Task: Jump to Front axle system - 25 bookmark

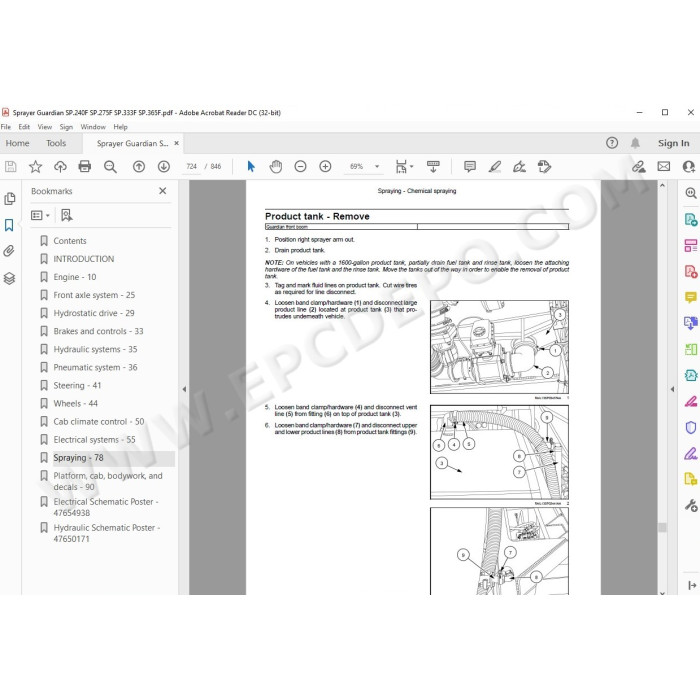Action: 94,295
